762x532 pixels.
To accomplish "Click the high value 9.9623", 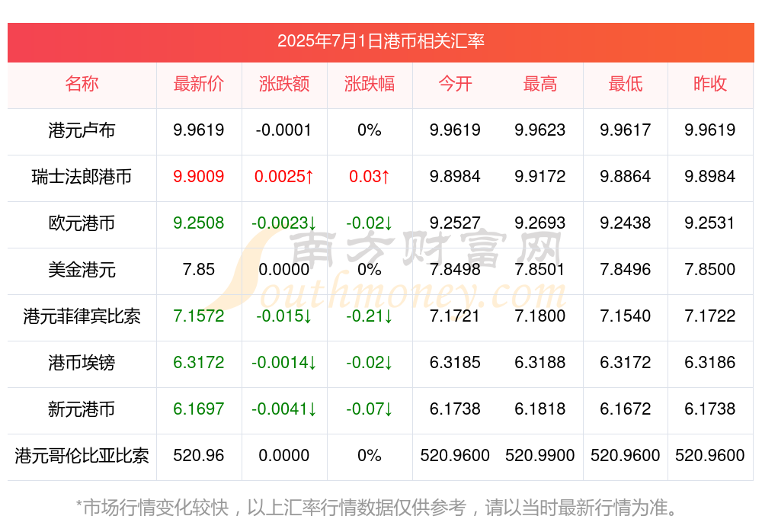I will [x=540, y=130].
